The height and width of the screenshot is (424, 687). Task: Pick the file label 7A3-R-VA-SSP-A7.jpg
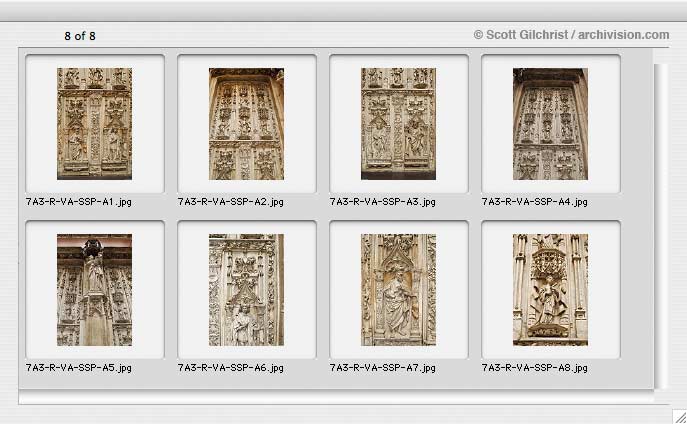point(382,368)
